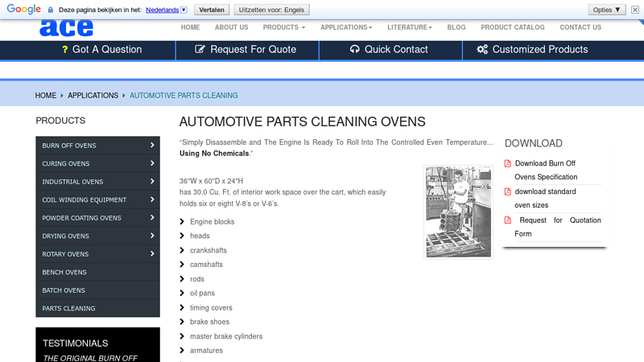Click the timing covers list item

pos(211,308)
